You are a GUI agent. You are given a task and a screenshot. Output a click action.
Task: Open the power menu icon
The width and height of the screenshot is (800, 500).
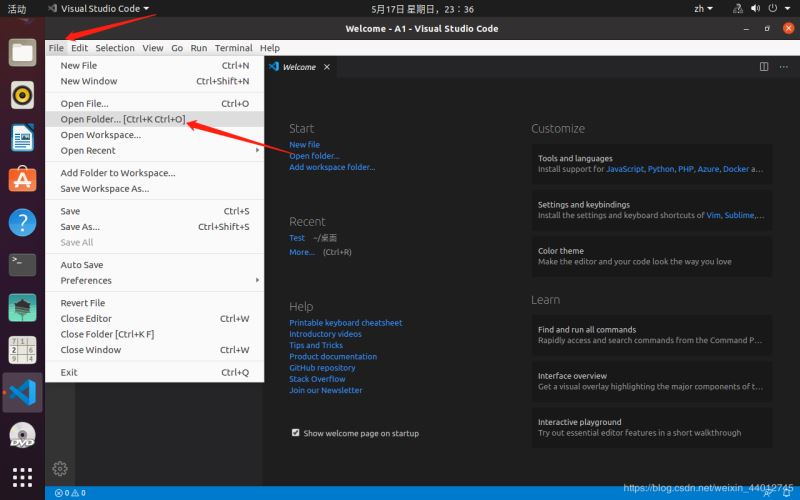[x=773, y=9]
